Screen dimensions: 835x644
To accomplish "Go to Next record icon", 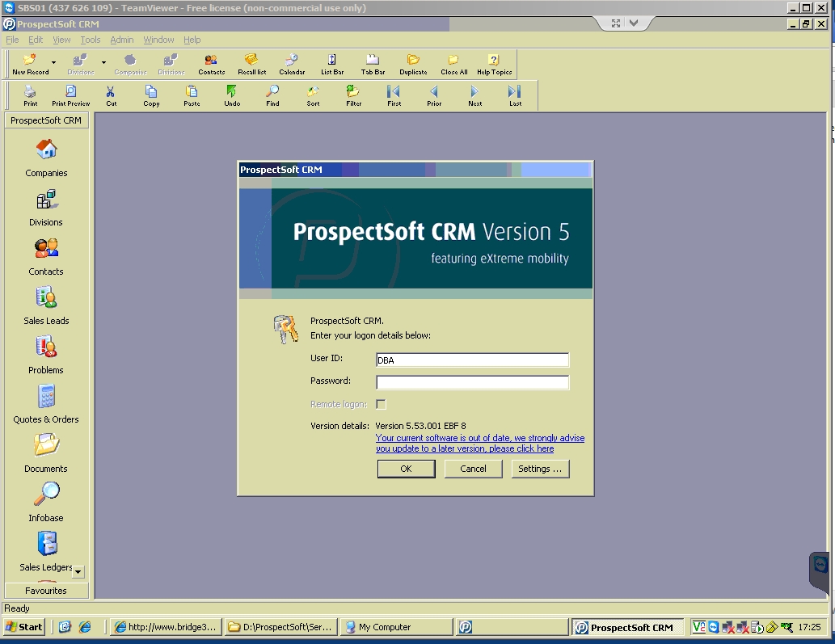I will 475,96.
